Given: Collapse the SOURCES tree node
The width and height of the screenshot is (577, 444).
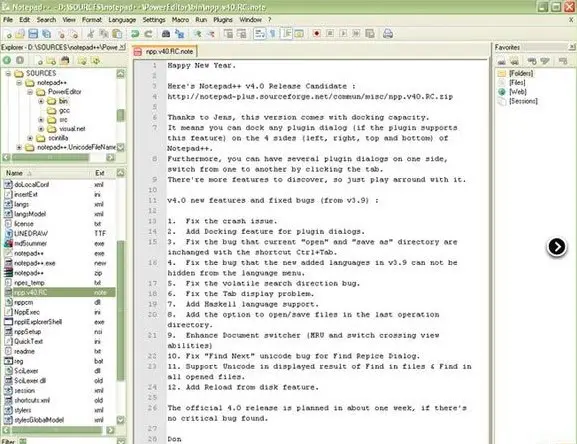Looking at the screenshot, I should point(8,74).
